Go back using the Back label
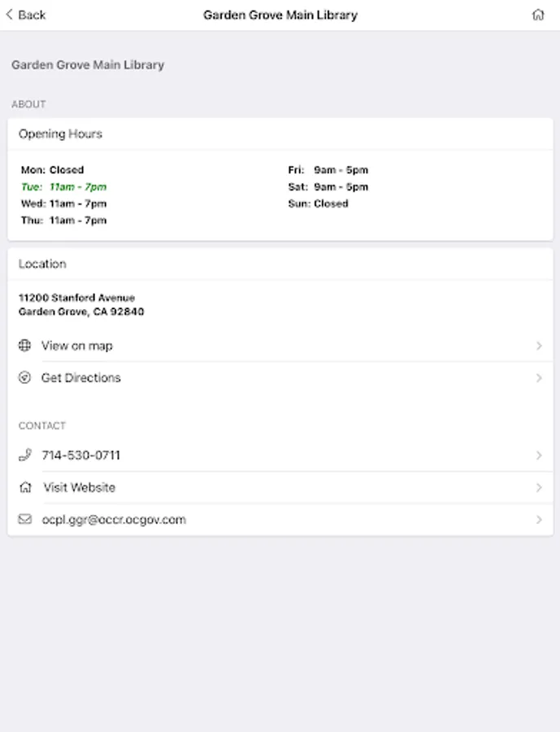 point(33,15)
